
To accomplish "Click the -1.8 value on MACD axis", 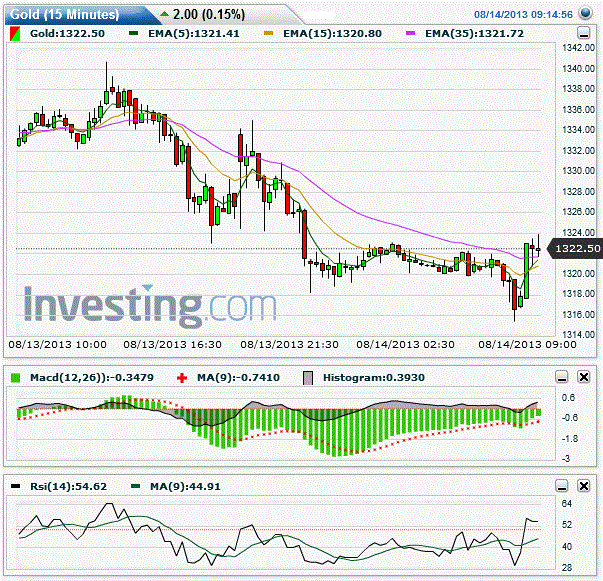I will (570, 438).
